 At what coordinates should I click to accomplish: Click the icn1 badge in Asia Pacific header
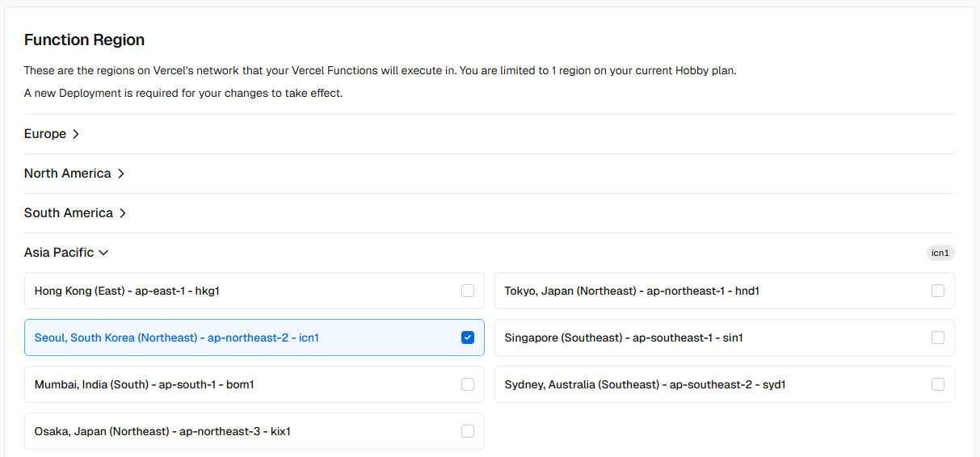point(940,253)
